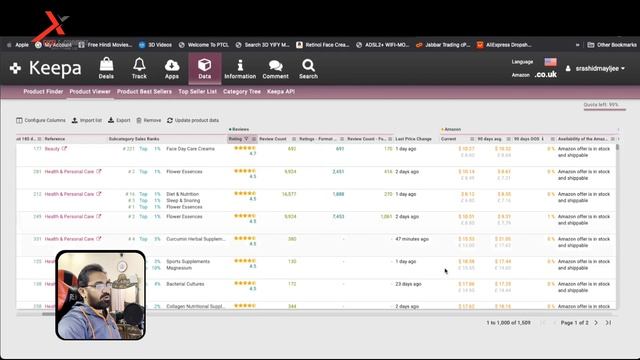Open the Deals section
Image resolution: width=640 pixels, height=360 pixels.
(106, 68)
